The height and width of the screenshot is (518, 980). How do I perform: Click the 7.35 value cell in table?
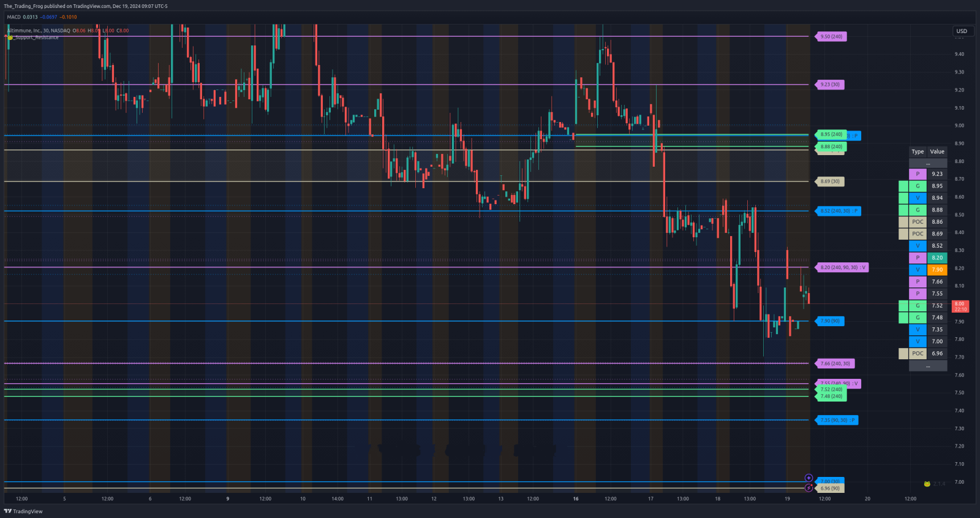pos(937,329)
